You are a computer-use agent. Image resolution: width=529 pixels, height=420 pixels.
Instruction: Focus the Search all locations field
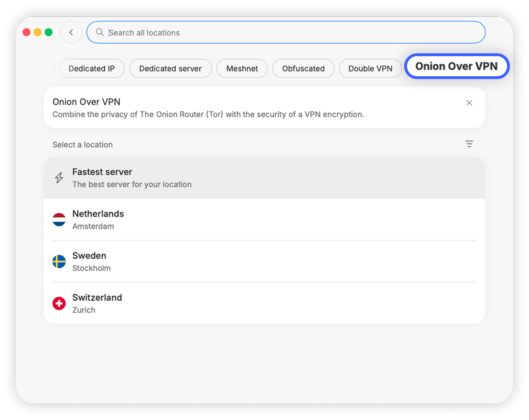(x=286, y=32)
